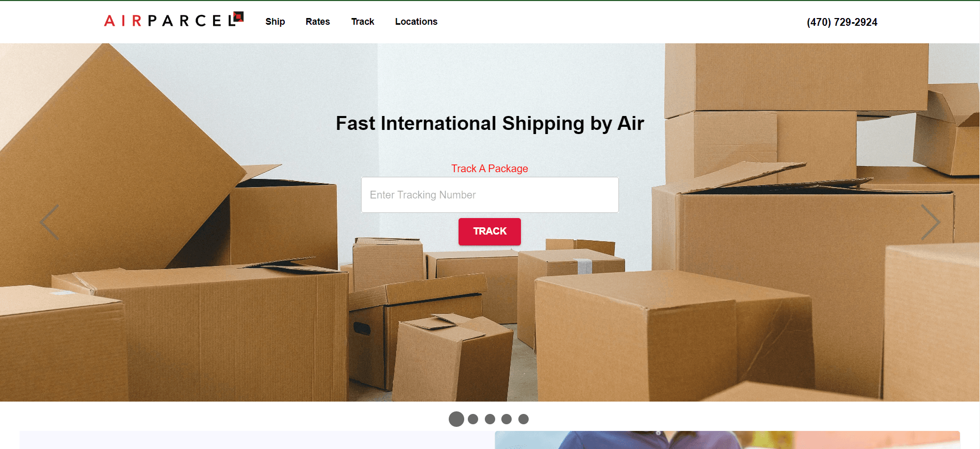Image resolution: width=980 pixels, height=449 pixels.
Task: Call the (470) 729-2924 phone link
Action: [x=842, y=22]
